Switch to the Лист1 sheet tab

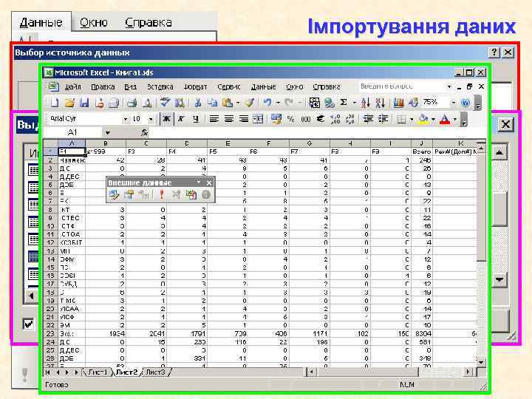point(98,372)
